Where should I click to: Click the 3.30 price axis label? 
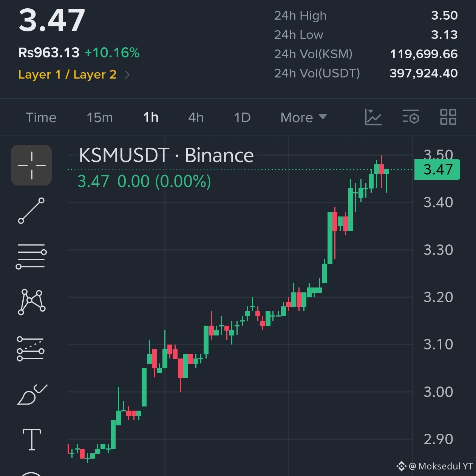(438, 250)
